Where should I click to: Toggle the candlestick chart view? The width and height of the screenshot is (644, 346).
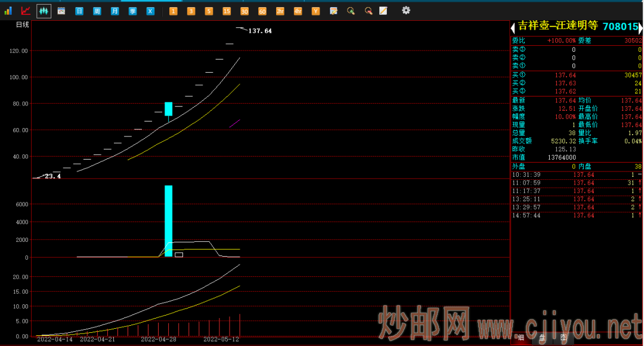click(44, 11)
